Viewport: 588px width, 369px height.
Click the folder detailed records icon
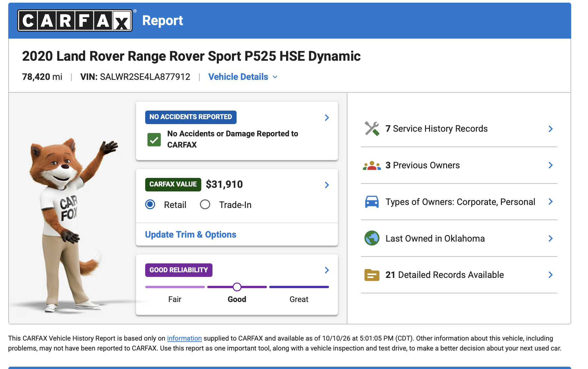[372, 275]
